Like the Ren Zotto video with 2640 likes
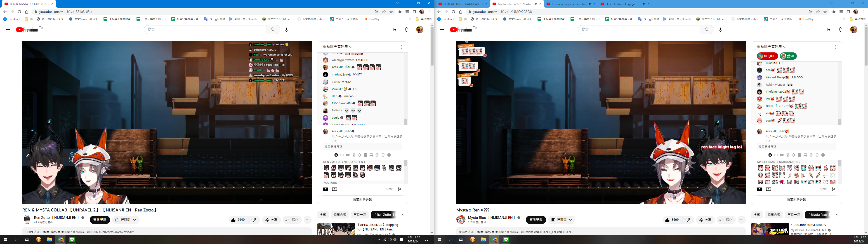Screen dimensions: 868x244 coord(238,220)
